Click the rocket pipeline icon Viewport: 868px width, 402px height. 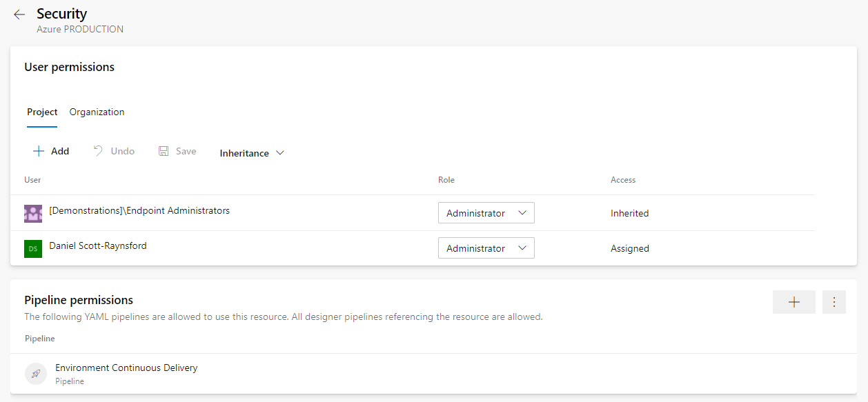coord(36,374)
